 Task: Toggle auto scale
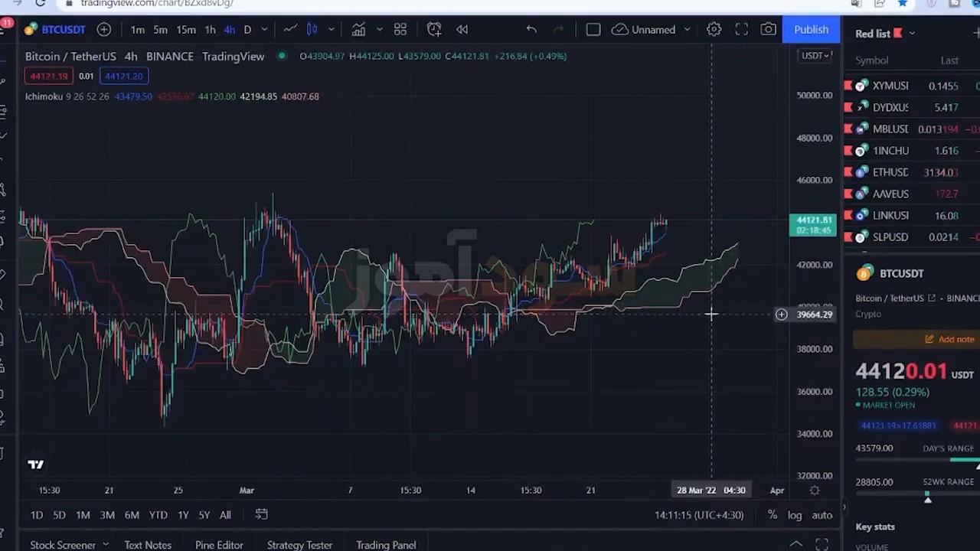[822, 515]
